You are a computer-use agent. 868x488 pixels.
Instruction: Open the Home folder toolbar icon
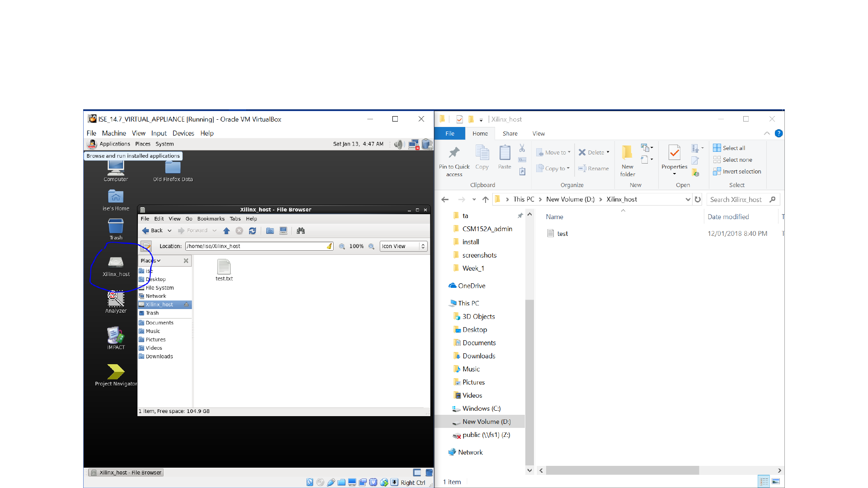coord(270,231)
